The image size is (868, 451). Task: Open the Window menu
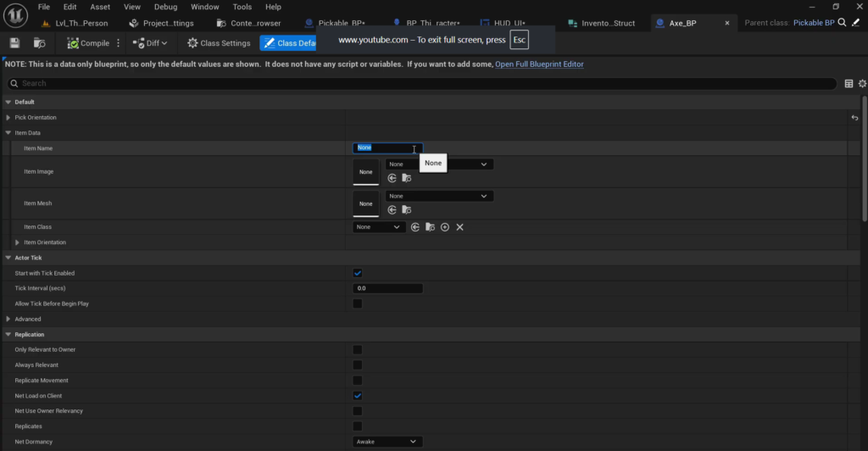tap(205, 7)
